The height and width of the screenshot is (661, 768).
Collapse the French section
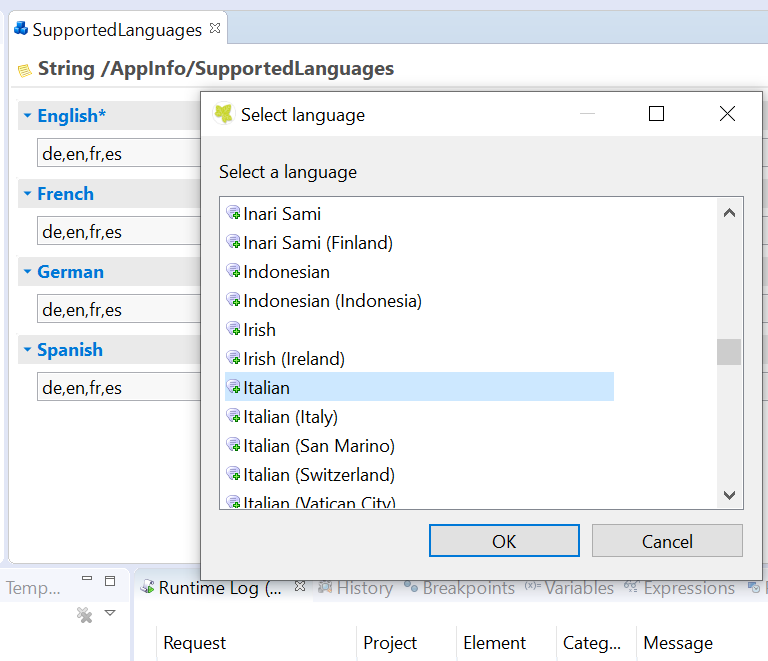pyautogui.click(x=27, y=193)
